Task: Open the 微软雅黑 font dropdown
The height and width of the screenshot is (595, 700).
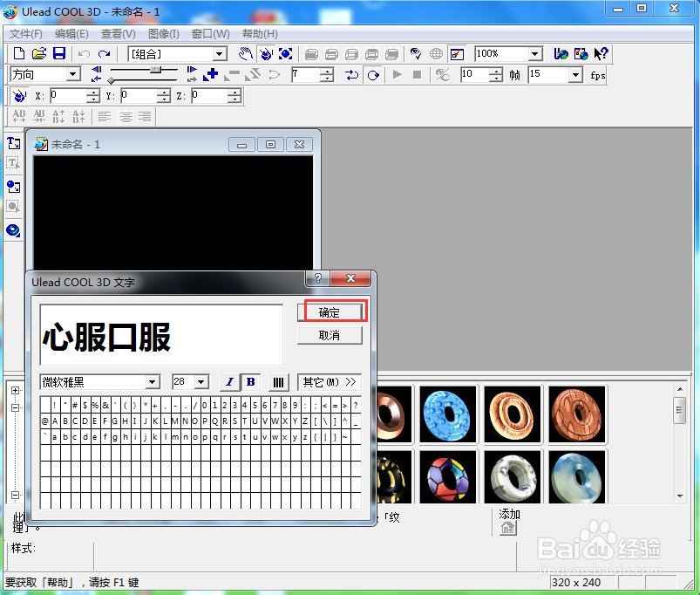Action: coord(153,382)
